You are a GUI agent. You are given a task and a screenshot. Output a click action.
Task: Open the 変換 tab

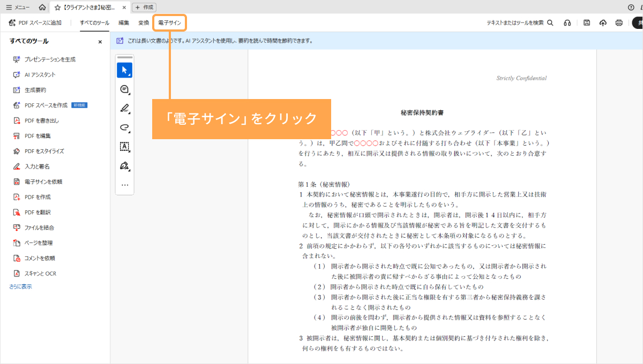144,23
